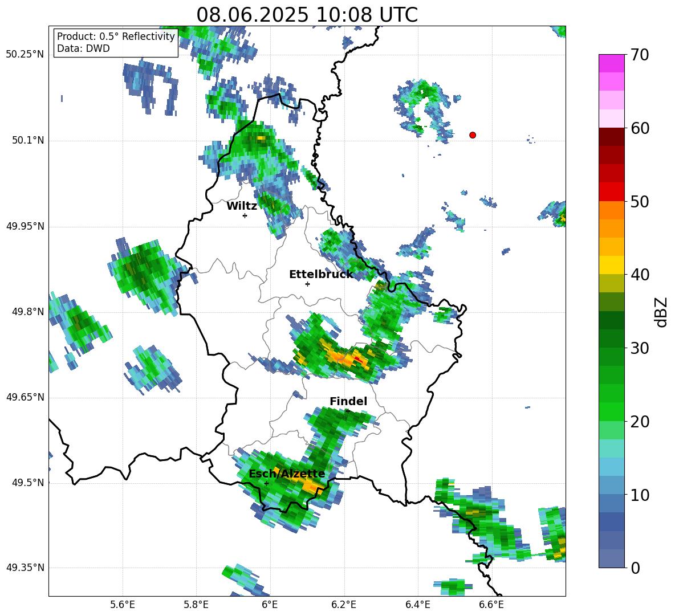Click the Product: 0.5° Reflectivity text
Screen dimensions: 675x616
(116, 36)
